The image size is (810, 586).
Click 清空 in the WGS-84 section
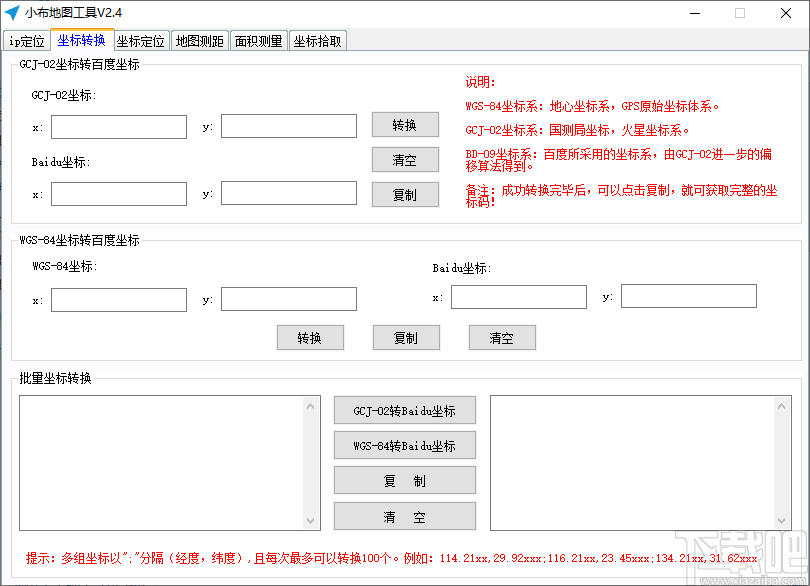click(x=502, y=337)
